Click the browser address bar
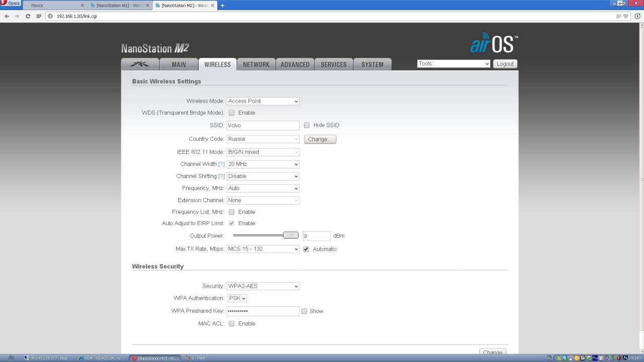Image resolution: width=644 pixels, height=362 pixels. 332,16
